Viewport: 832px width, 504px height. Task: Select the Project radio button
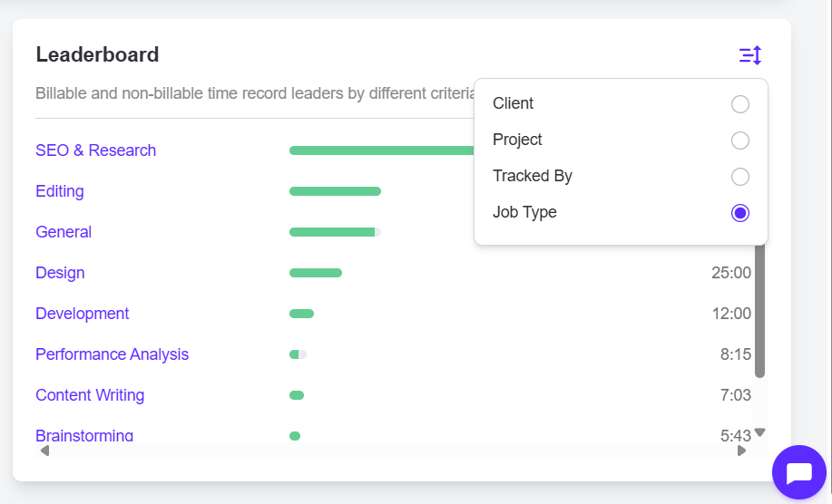740,141
